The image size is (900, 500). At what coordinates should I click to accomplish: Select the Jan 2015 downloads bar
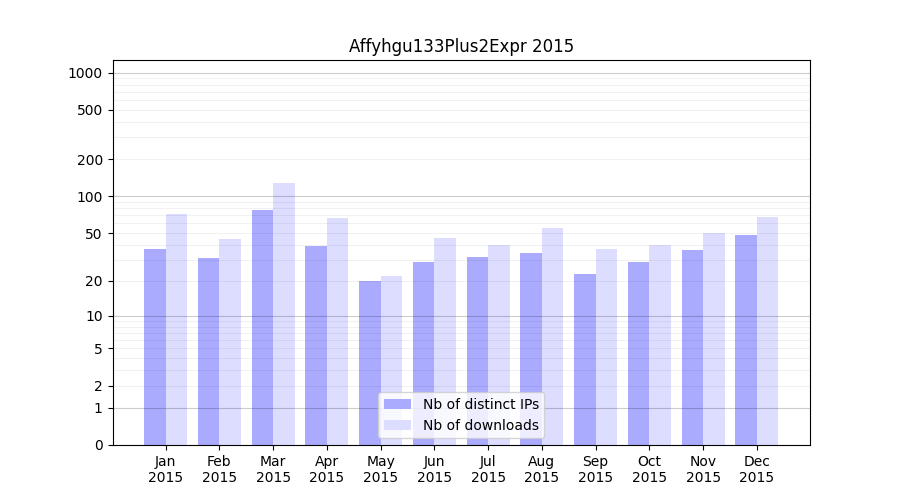coord(176,329)
